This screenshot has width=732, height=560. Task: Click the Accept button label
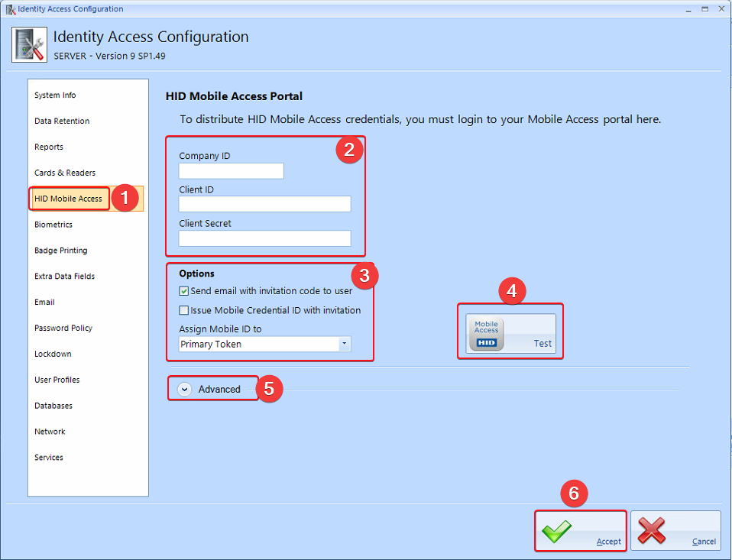point(609,542)
